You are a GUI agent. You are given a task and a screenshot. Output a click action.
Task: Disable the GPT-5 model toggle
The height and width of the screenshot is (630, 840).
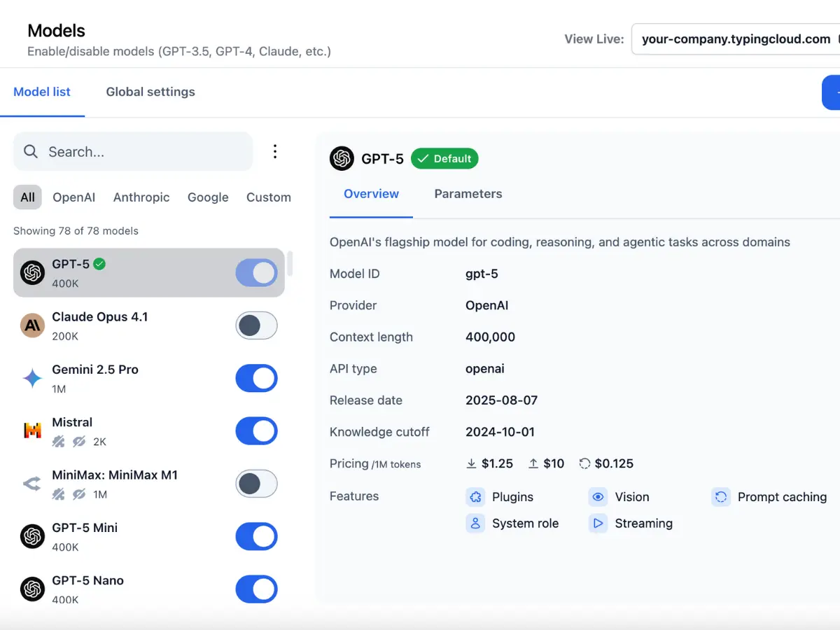256,273
